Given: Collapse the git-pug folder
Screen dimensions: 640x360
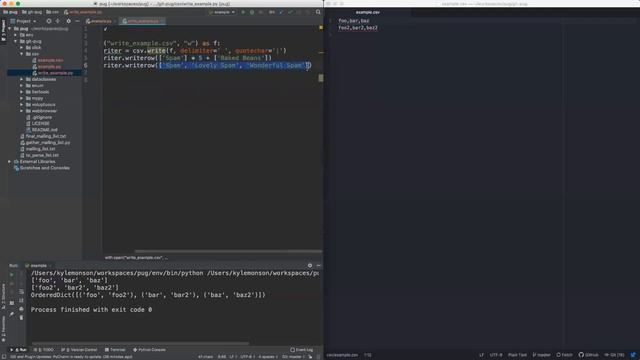Looking at the screenshot, I should [16, 41].
